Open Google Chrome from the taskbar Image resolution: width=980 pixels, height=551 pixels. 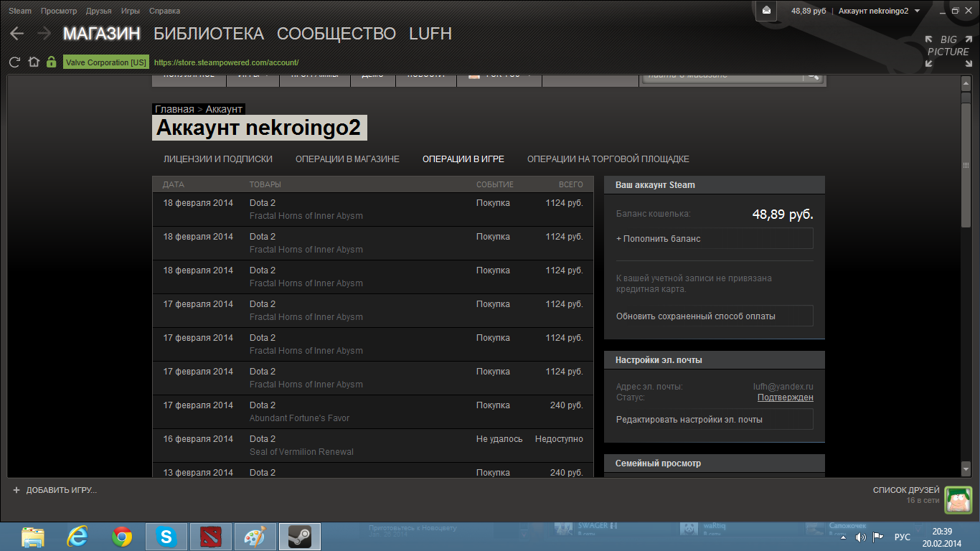tap(122, 537)
